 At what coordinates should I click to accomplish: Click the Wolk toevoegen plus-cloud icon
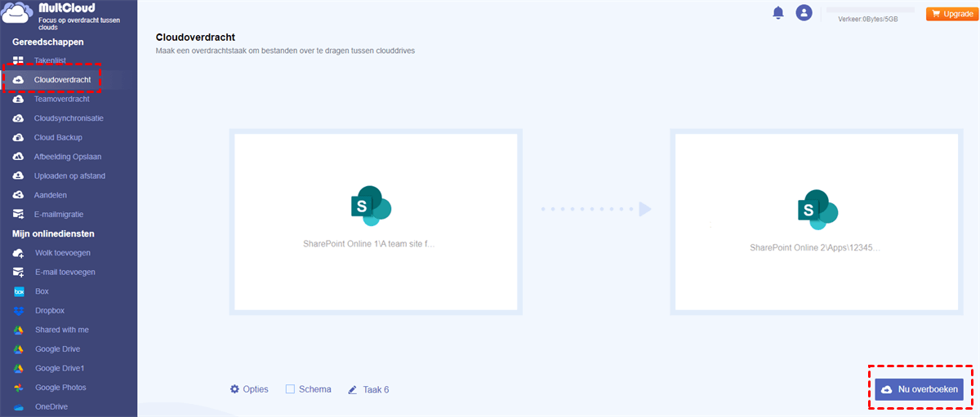tap(18, 253)
